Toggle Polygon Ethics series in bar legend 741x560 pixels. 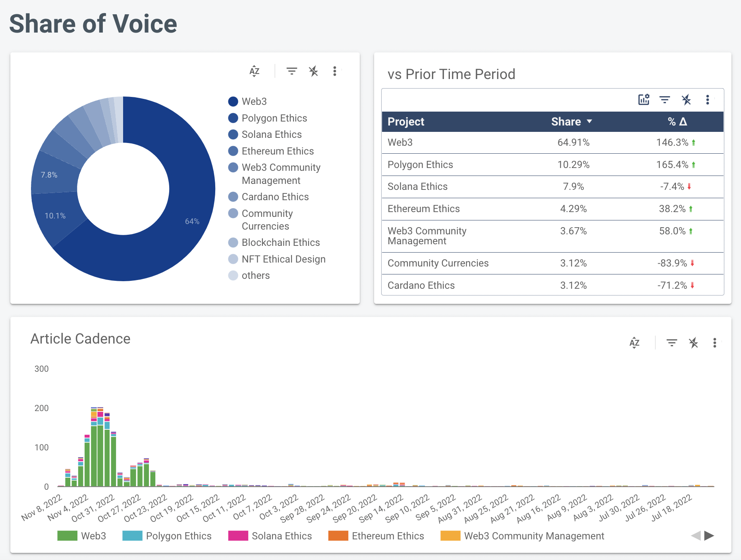pos(167,536)
